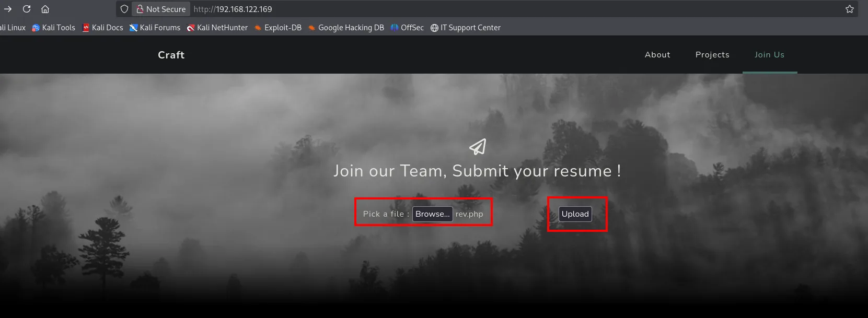The height and width of the screenshot is (318, 868).
Task: Click the Join our Team heading
Action: [x=477, y=171]
